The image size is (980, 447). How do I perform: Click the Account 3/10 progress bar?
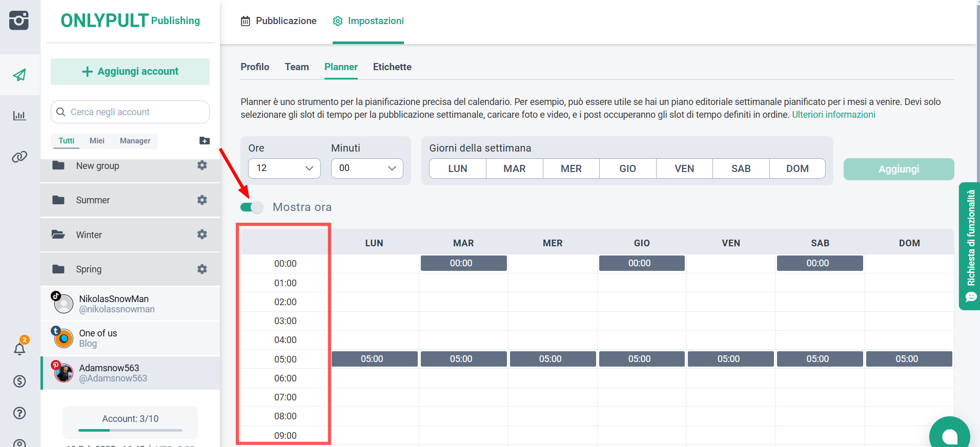click(x=130, y=430)
